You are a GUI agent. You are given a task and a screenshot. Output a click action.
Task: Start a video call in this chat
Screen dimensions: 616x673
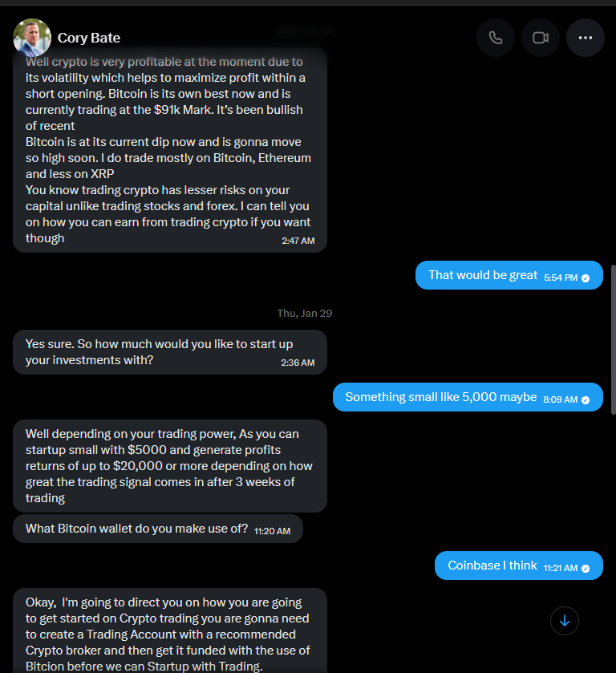(540, 38)
